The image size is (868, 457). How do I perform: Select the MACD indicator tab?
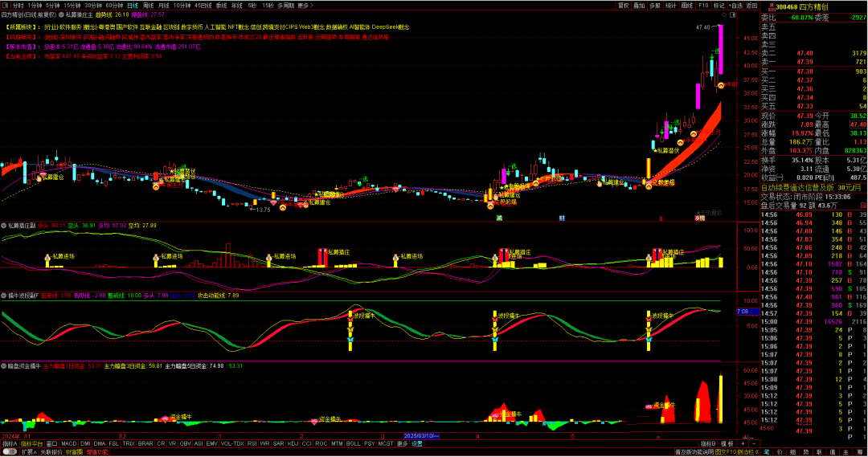point(68,443)
